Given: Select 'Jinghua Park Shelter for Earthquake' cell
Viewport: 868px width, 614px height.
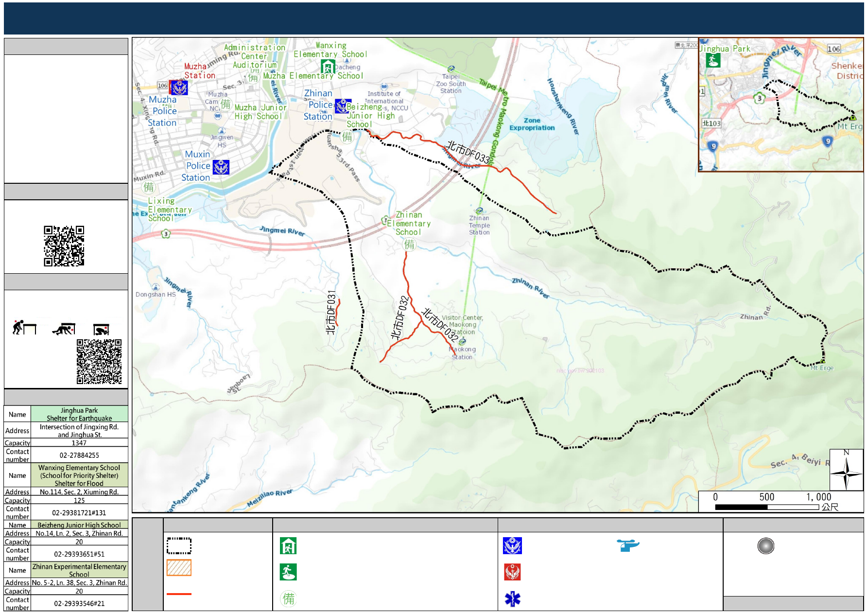Looking at the screenshot, I should click(x=79, y=414).
